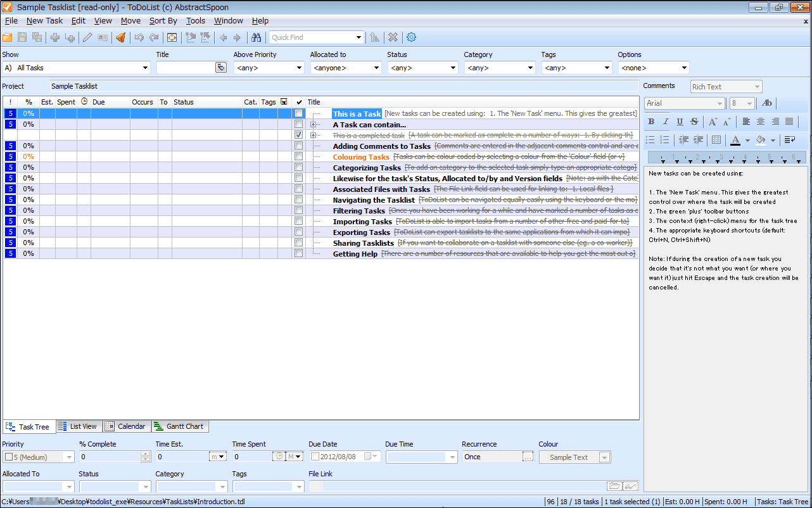The image size is (812, 508).
Task: Click the Due column header
Action: click(110, 102)
